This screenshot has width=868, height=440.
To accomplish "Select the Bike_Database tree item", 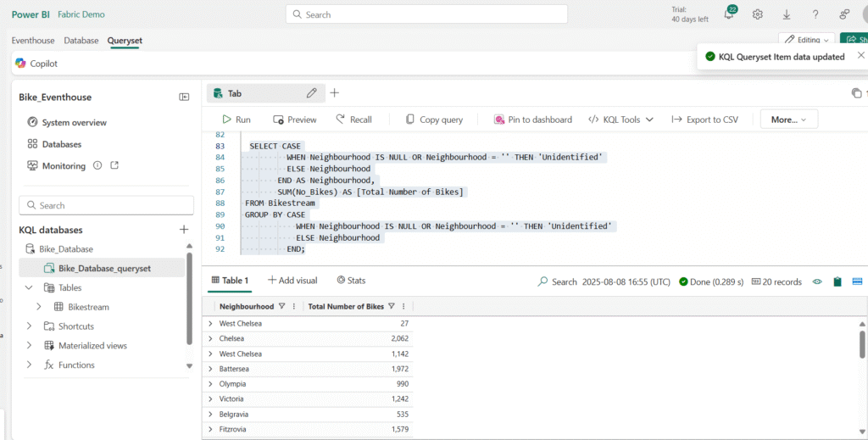I will coord(59,249).
